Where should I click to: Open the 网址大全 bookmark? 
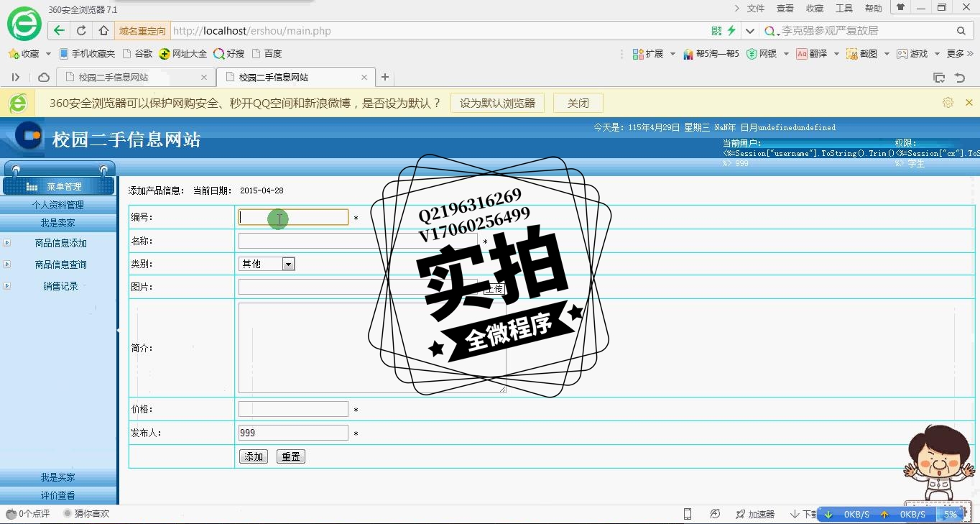(x=183, y=54)
